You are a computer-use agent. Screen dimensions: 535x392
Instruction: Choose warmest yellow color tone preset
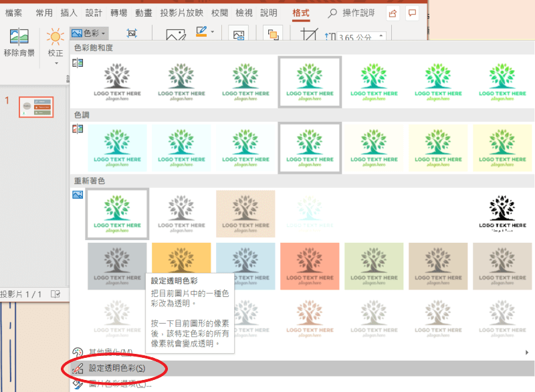tap(502, 148)
